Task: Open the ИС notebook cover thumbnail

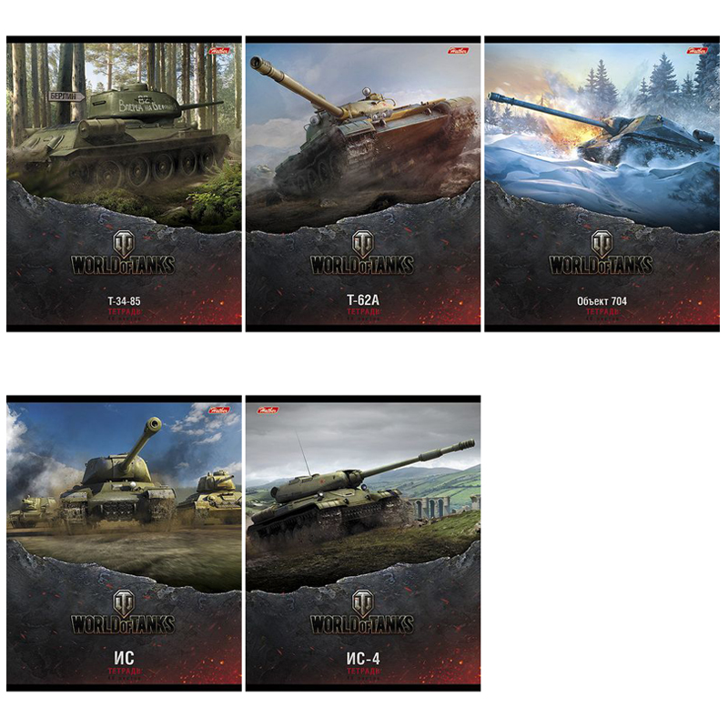Action: (x=124, y=543)
